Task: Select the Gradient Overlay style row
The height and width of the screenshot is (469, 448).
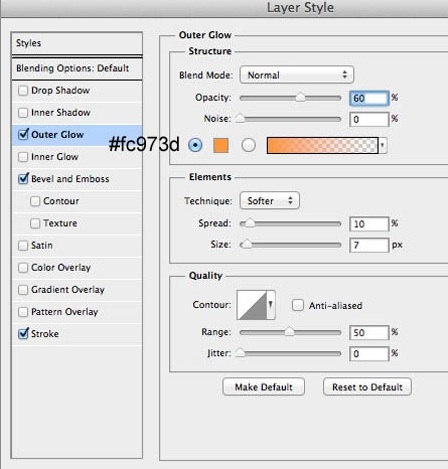Action: (77, 290)
